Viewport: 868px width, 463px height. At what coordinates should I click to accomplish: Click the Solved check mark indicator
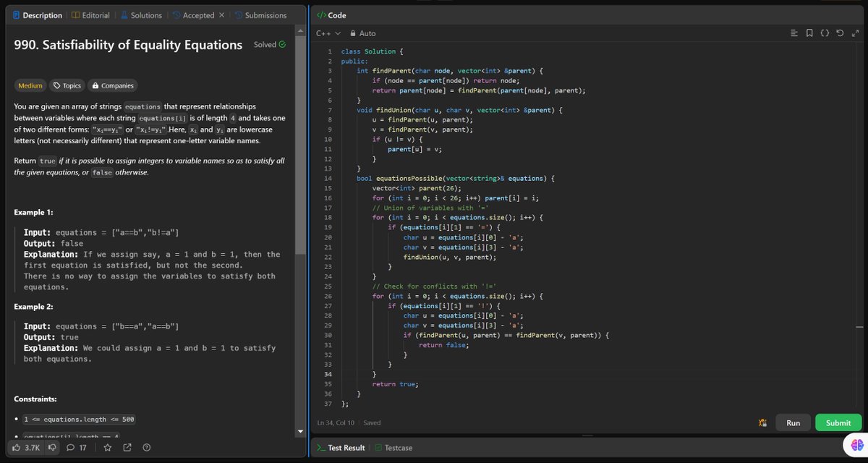[x=281, y=44]
